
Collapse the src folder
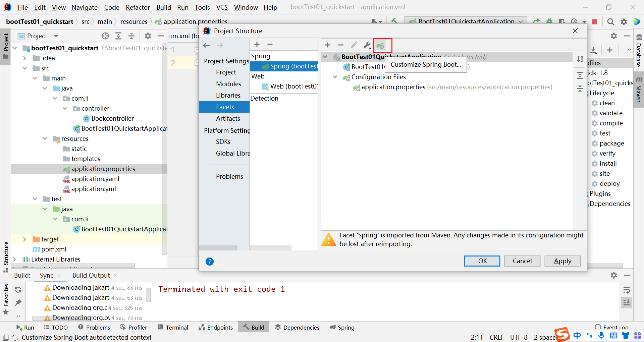(24, 68)
